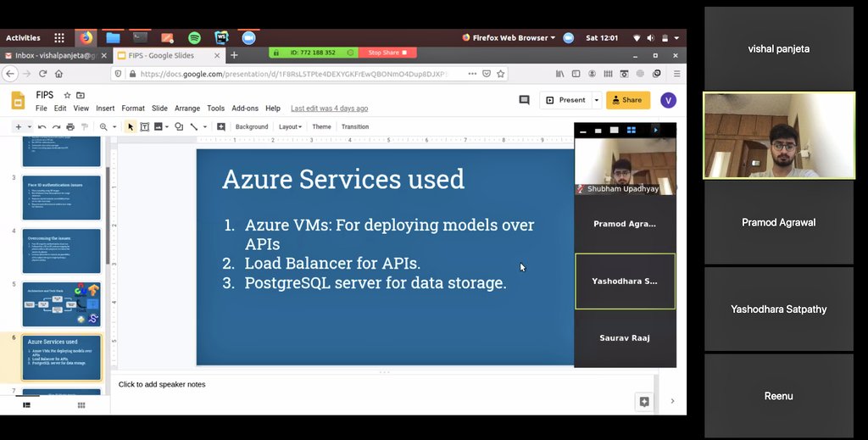The width and height of the screenshot is (868, 440).
Task: Expand the new slide dropdown arrow
Action: (x=30, y=126)
